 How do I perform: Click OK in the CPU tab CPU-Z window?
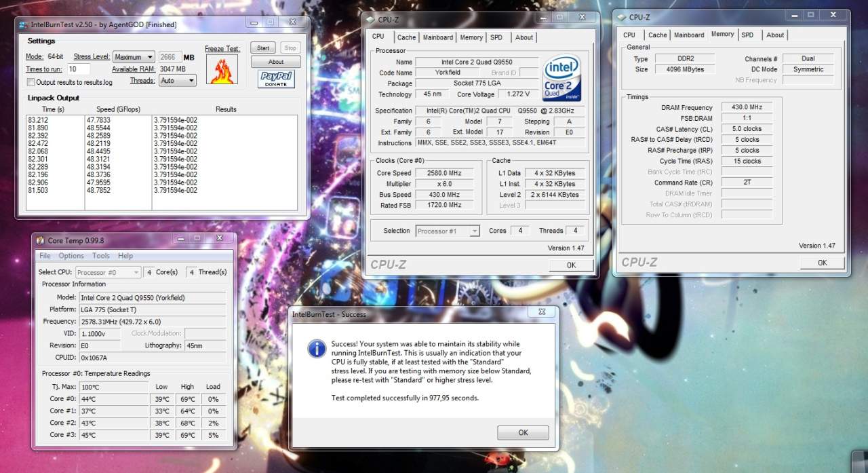click(571, 265)
